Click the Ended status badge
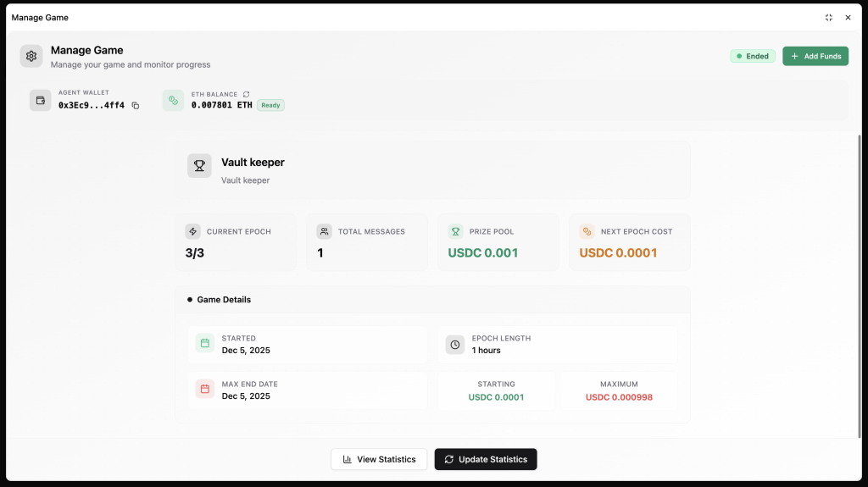This screenshot has height=487, width=868. [753, 57]
